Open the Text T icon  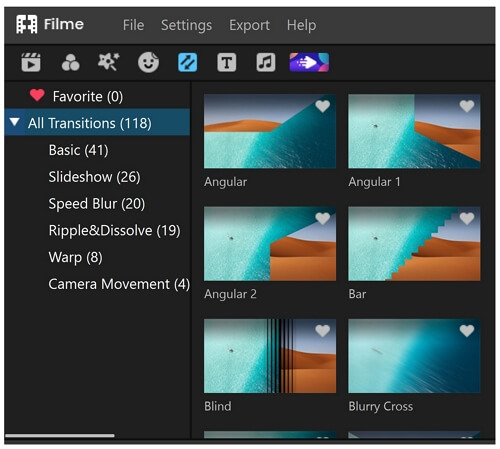click(227, 62)
